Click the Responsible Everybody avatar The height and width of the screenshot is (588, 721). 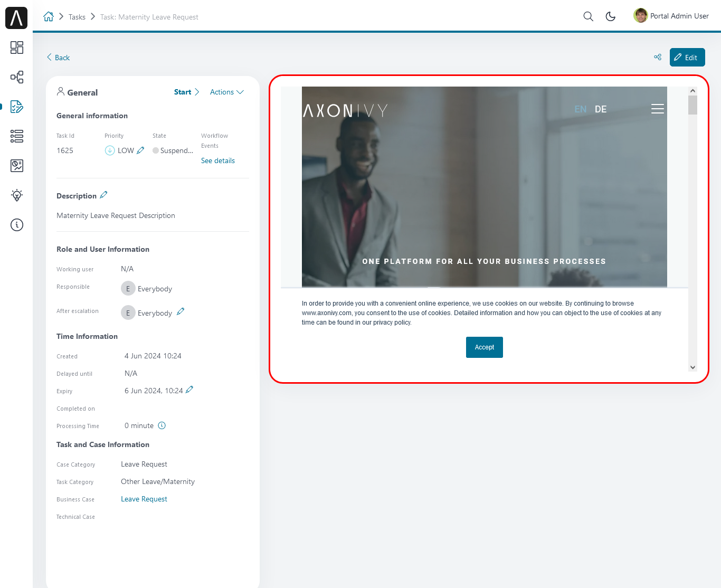click(128, 288)
